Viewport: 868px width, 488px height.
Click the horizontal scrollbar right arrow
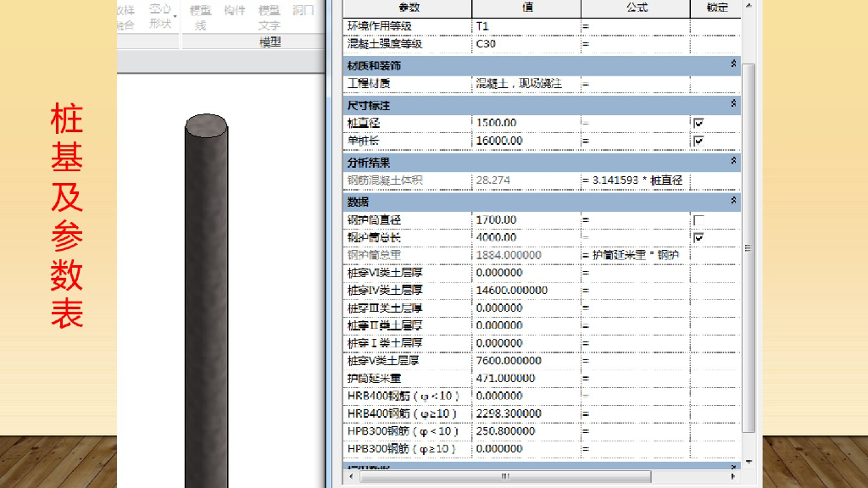click(732, 476)
